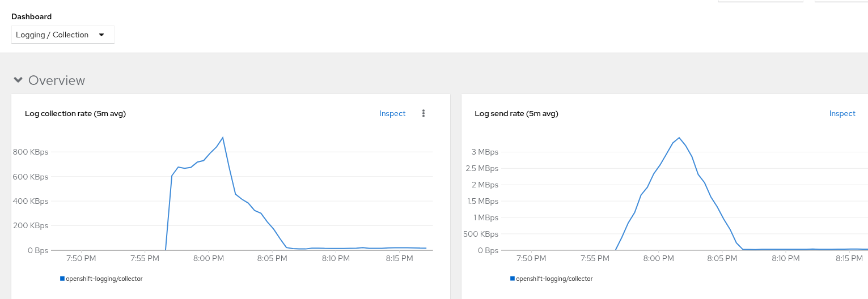Screen dimensions: 868x299
Task: Click the Log collection rate (5m avg) title
Action: 75,113
